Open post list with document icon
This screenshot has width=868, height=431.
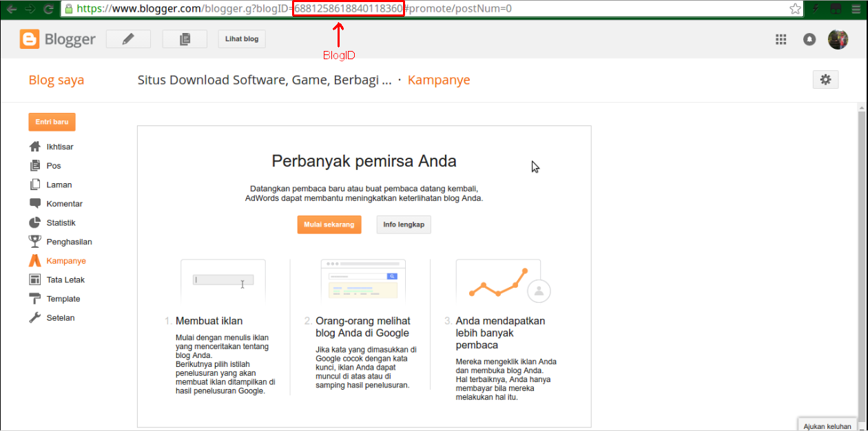(185, 39)
